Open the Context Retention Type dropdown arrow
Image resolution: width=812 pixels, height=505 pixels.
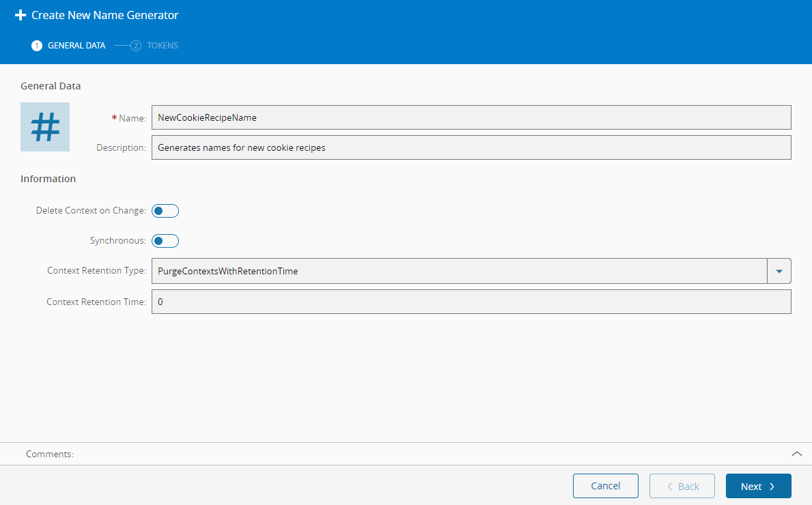click(x=779, y=271)
